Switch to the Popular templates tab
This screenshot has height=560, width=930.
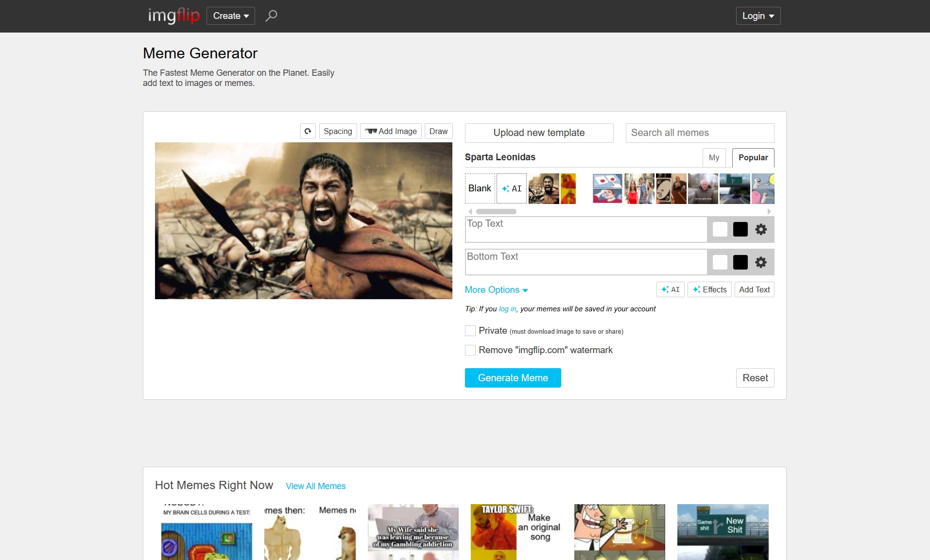pos(753,157)
